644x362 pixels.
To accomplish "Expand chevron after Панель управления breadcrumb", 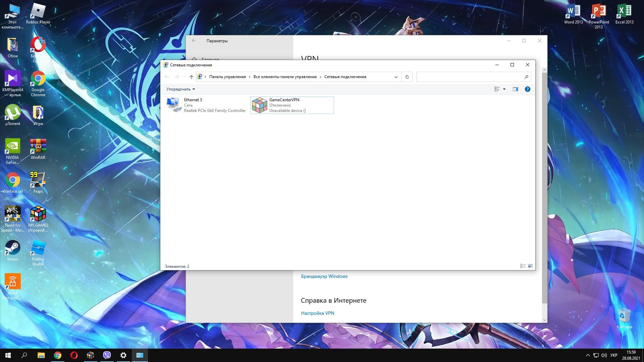I will [250, 77].
